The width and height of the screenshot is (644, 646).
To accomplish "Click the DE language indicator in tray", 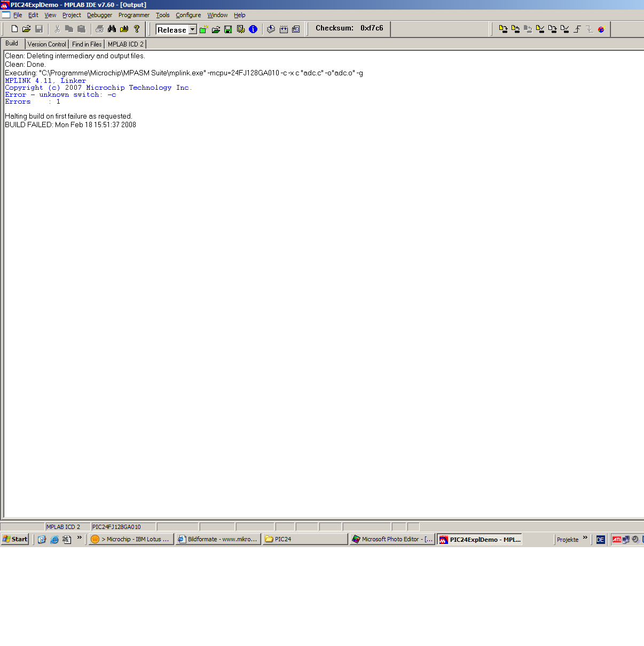I will point(600,540).
